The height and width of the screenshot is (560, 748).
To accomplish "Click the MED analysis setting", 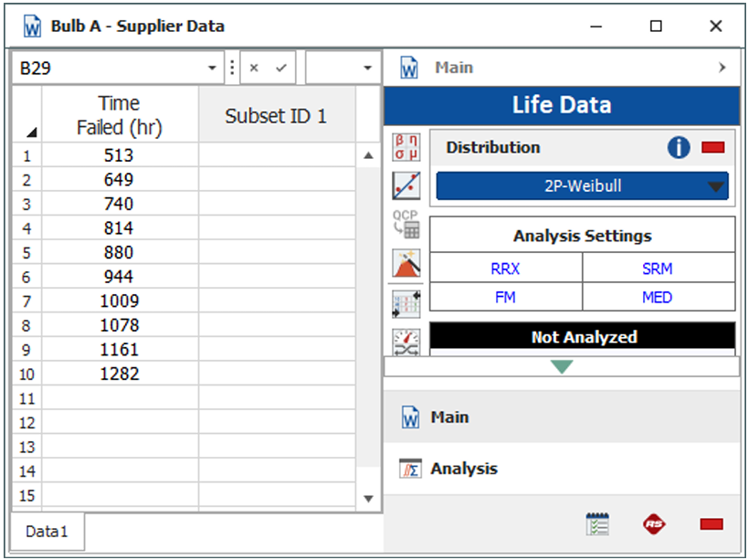I will point(658,297).
